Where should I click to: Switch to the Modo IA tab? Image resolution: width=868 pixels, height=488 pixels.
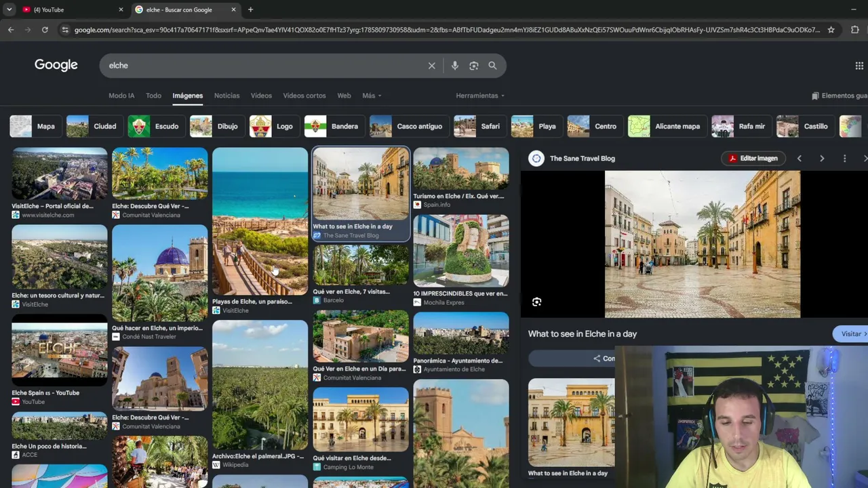(121, 96)
